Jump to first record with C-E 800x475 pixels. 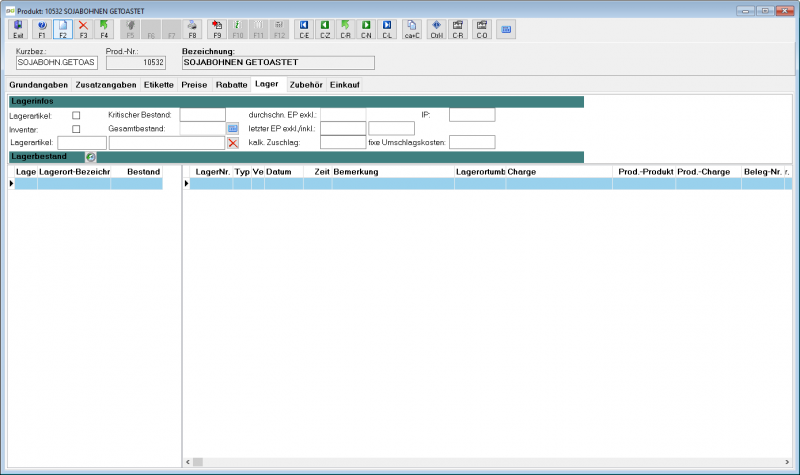coord(304,29)
